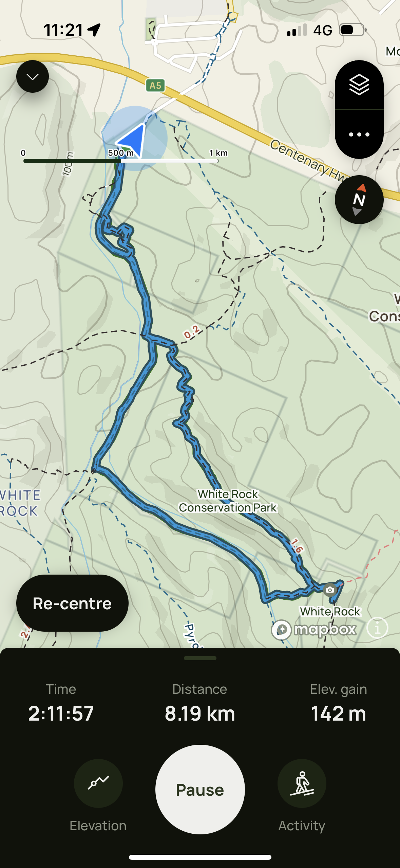Tap the compass north indicator

click(x=359, y=200)
